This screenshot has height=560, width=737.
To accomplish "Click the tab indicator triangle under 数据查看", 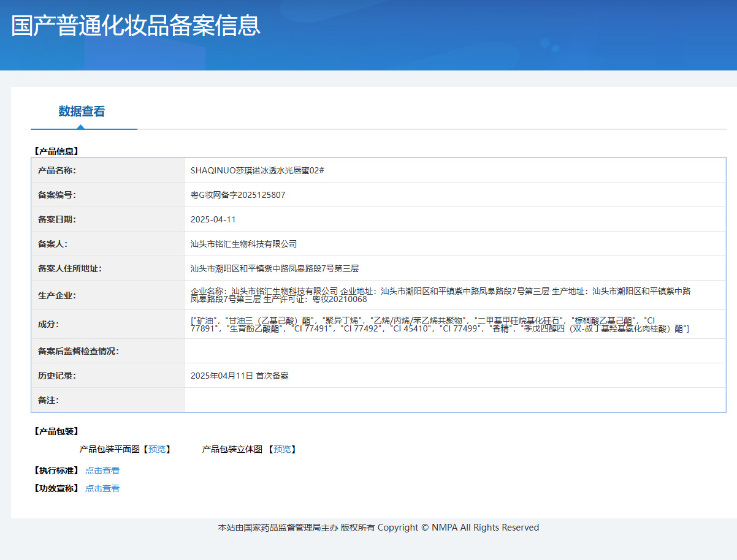I will click(80, 127).
